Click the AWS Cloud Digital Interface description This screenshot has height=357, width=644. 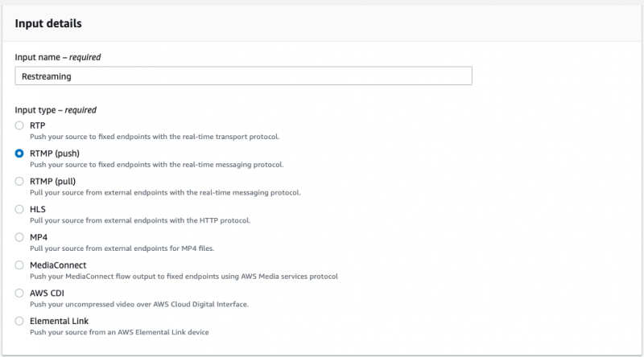tap(139, 304)
